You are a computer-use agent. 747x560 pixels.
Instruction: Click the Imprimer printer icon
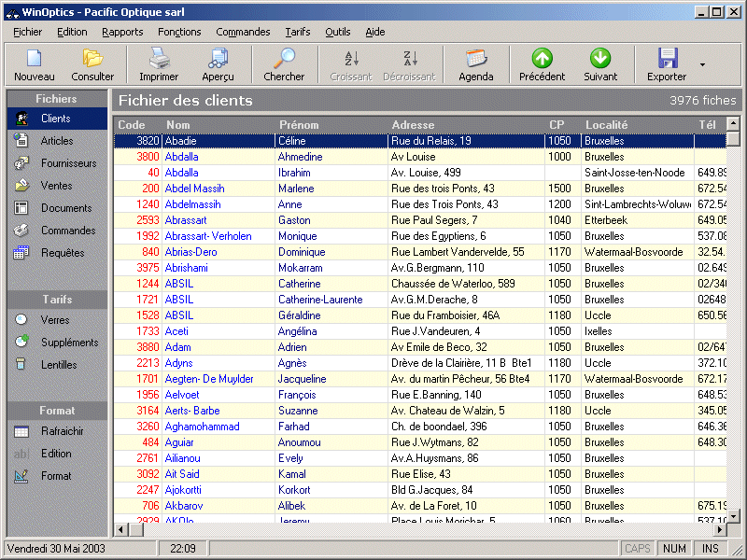point(159,59)
